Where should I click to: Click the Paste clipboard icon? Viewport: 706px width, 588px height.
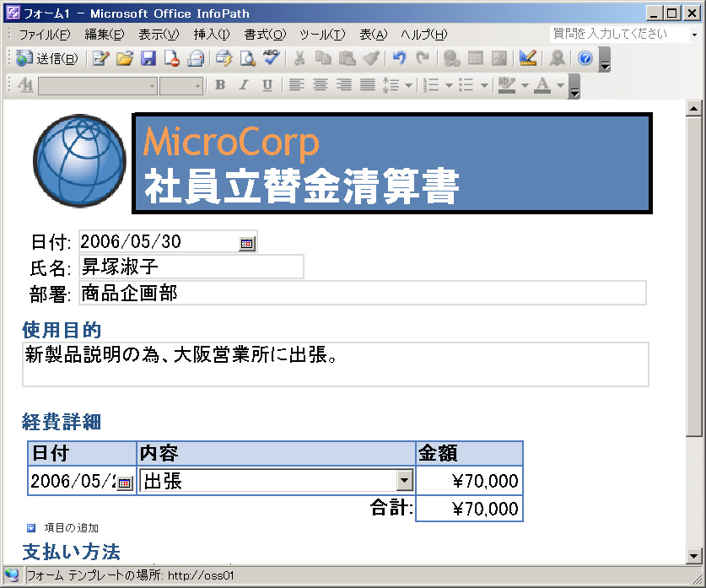coord(347,58)
